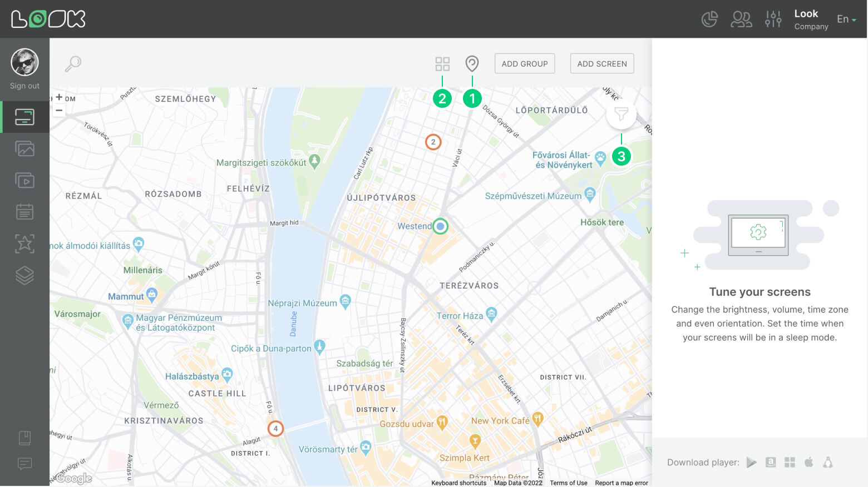This screenshot has width=868, height=487.
Task: Download the player from Google Play
Action: pyautogui.click(x=751, y=462)
